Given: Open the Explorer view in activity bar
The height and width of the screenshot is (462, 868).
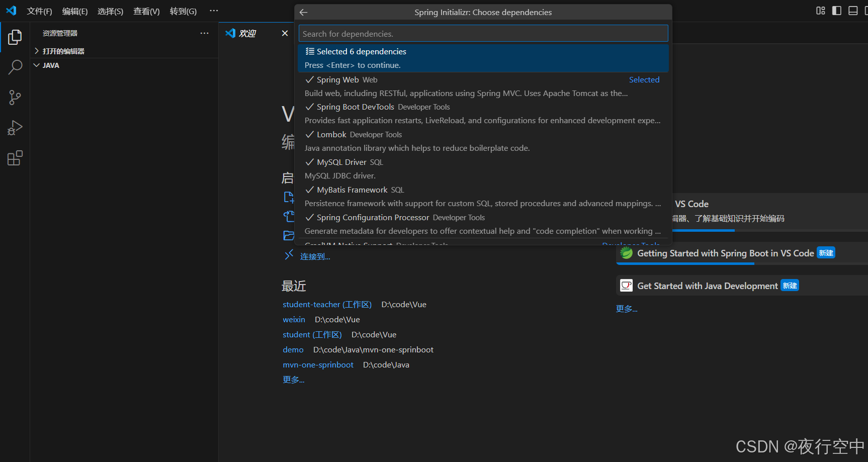Looking at the screenshot, I should click(x=15, y=37).
